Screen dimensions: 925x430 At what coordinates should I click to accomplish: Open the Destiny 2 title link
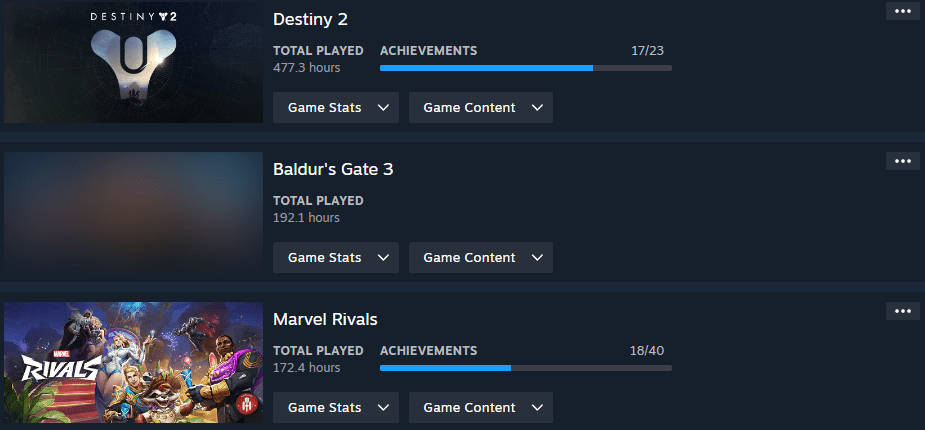[x=310, y=19]
